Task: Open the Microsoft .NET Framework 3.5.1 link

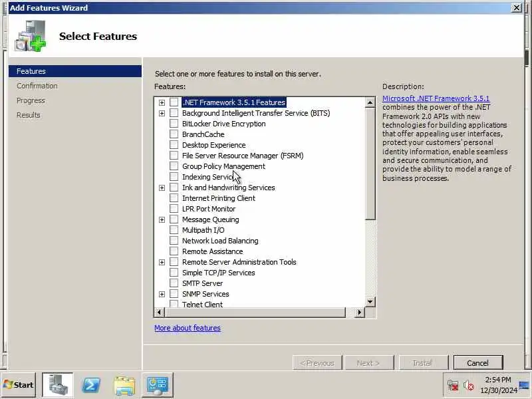Action: [436, 98]
